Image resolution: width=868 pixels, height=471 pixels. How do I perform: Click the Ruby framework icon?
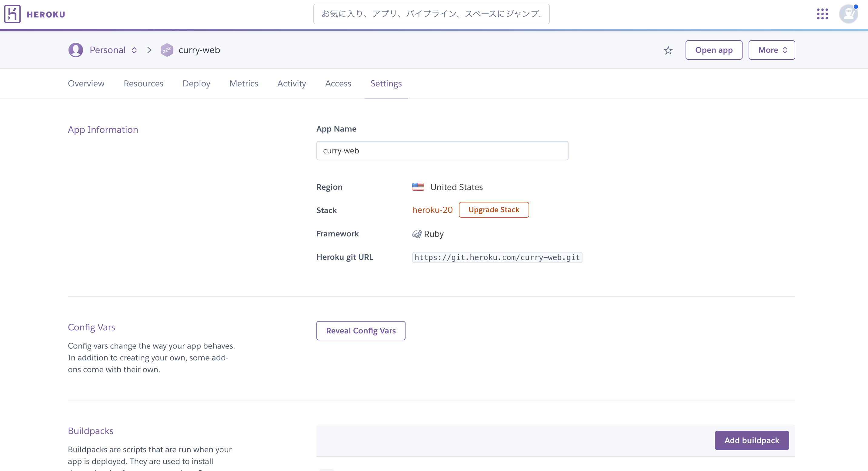(416, 233)
